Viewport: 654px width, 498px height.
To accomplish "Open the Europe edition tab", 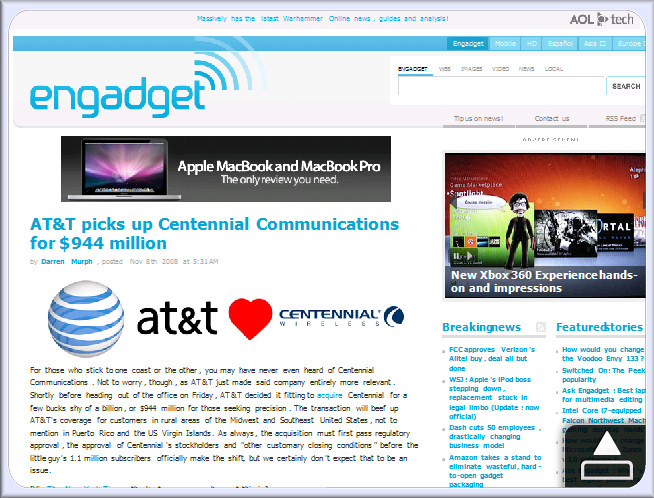I will point(630,43).
